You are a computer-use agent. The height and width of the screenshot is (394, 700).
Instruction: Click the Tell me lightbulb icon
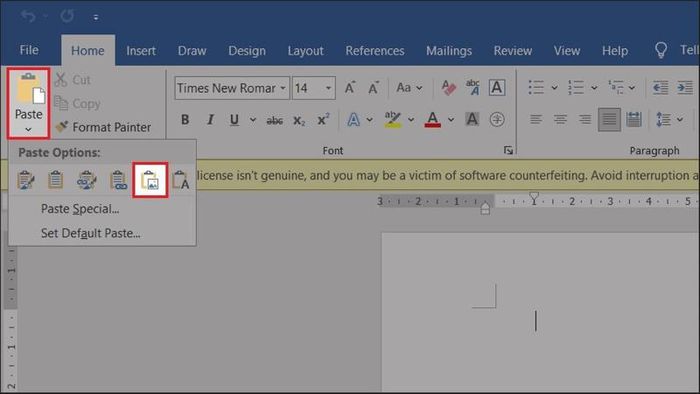(661, 50)
